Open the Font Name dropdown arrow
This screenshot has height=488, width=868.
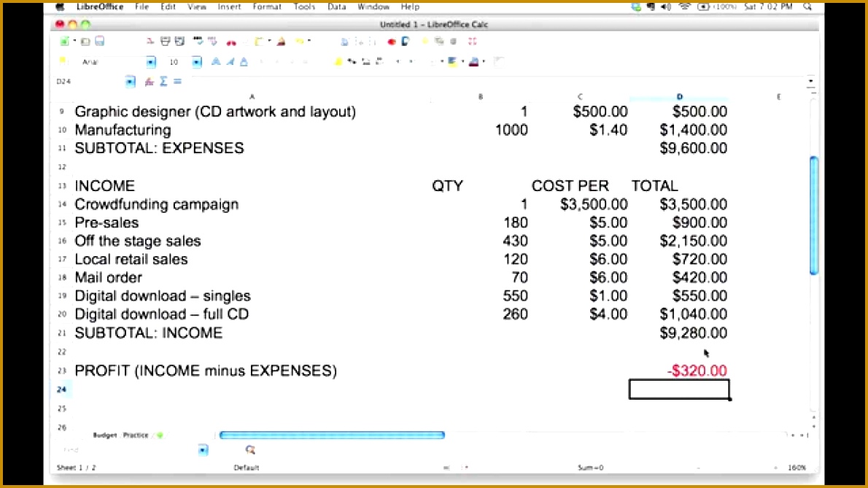[x=151, y=62]
